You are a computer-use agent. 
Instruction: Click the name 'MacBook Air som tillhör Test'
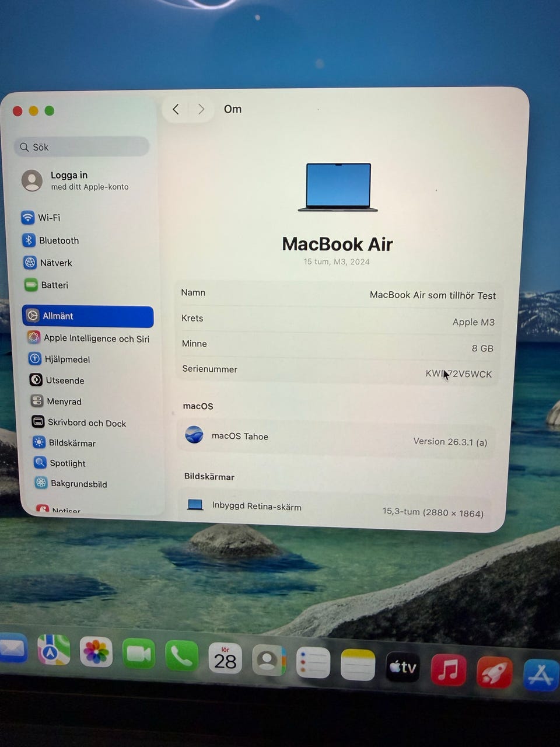point(433,295)
